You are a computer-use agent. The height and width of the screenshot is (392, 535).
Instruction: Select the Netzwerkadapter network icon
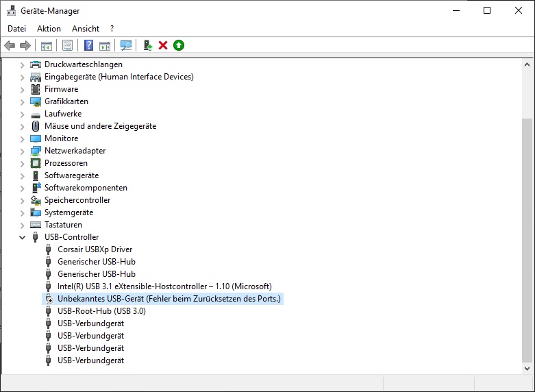click(x=36, y=151)
